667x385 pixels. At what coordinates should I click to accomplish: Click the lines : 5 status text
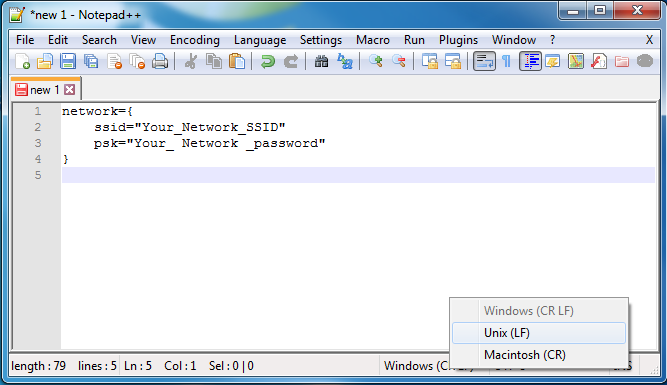pos(97,366)
